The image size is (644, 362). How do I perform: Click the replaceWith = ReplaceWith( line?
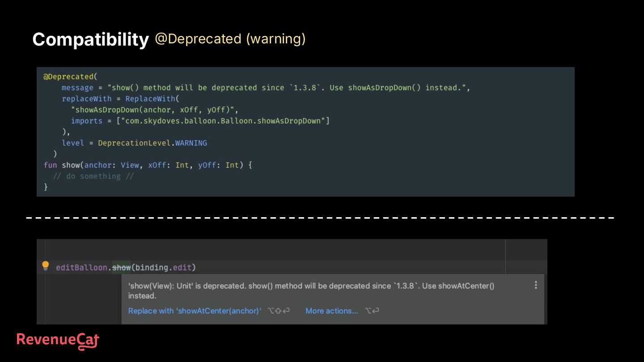[x=120, y=99]
